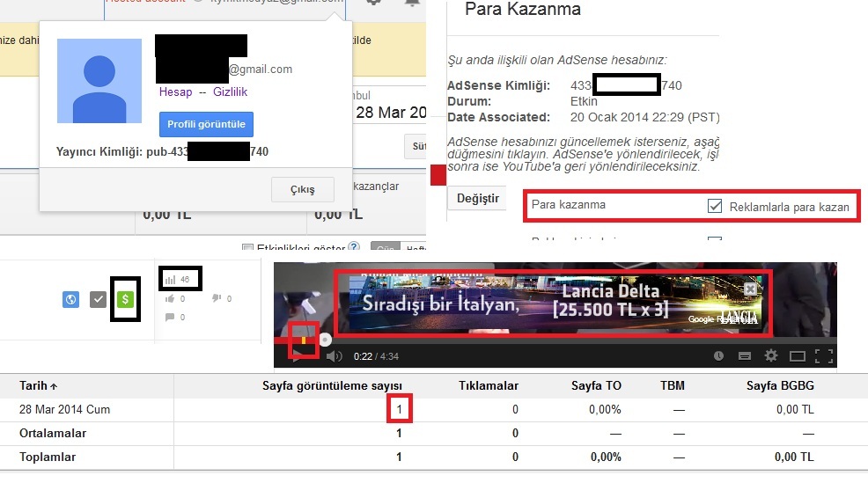Click the Para Kazanma page heading

pos(523,10)
